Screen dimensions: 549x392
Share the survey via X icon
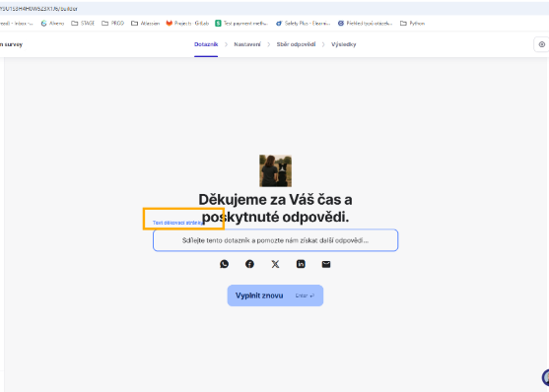click(275, 264)
